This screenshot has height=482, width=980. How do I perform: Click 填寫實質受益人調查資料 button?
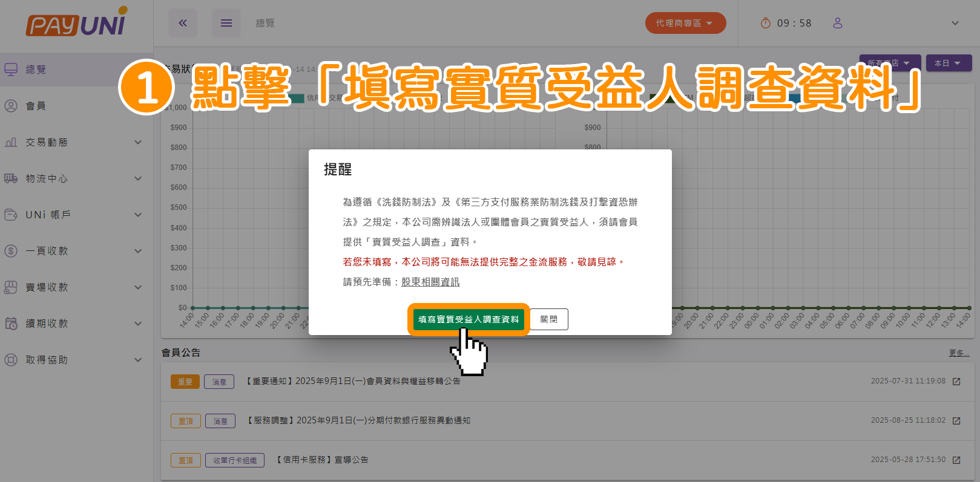(x=469, y=319)
